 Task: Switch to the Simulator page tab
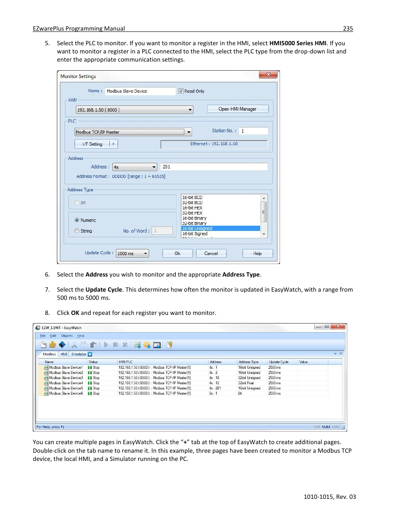pos(79,354)
